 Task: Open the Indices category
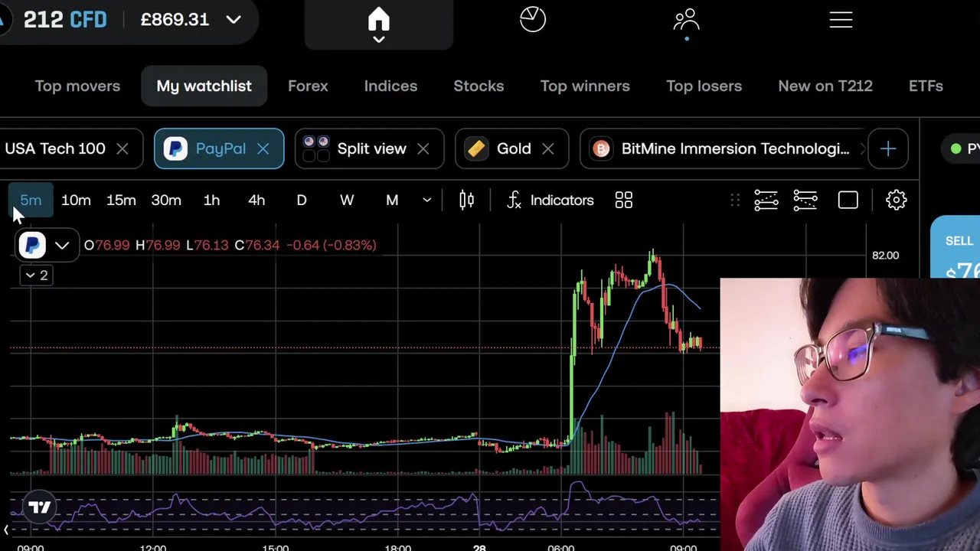point(390,86)
